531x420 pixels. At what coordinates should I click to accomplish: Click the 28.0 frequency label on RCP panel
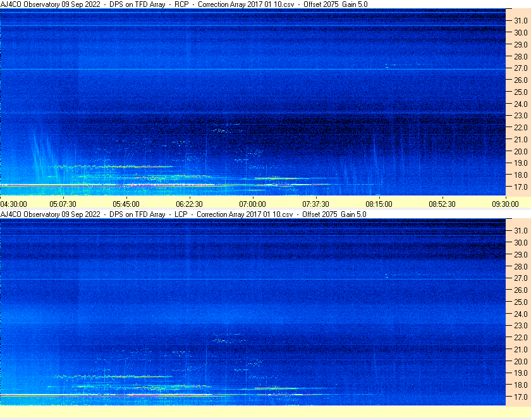pyautogui.click(x=521, y=56)
